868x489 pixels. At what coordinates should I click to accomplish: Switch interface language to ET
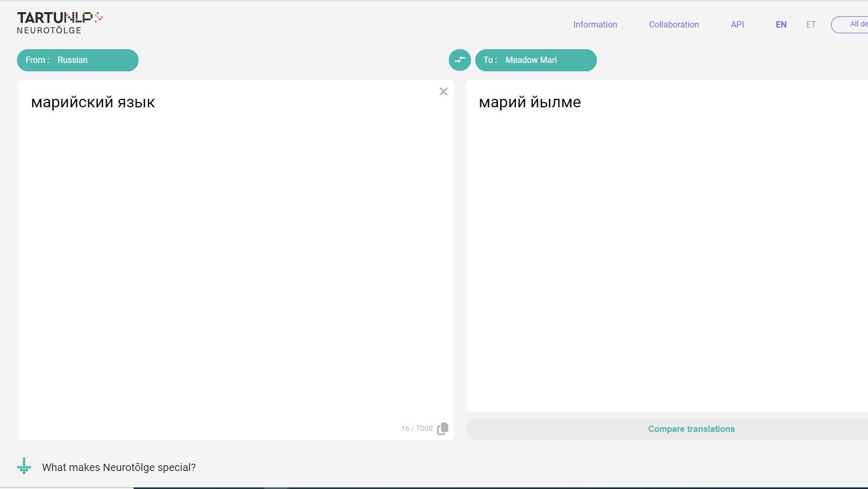tap(810, 25)
